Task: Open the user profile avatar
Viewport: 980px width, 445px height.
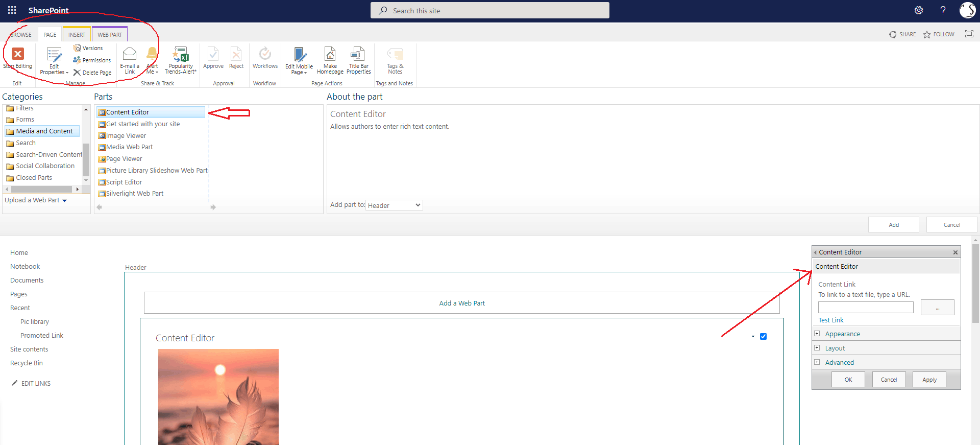Action: click(x=967, y=10)
